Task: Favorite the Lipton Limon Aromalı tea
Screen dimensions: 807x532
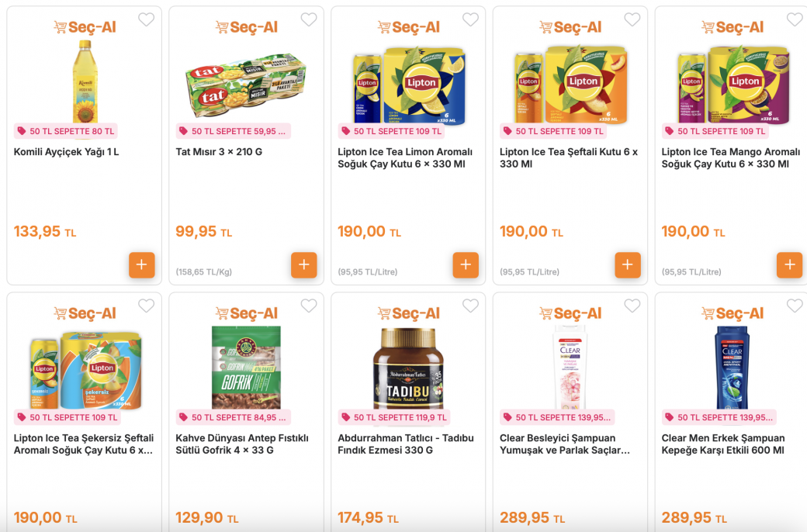Action: pos(470,20)
